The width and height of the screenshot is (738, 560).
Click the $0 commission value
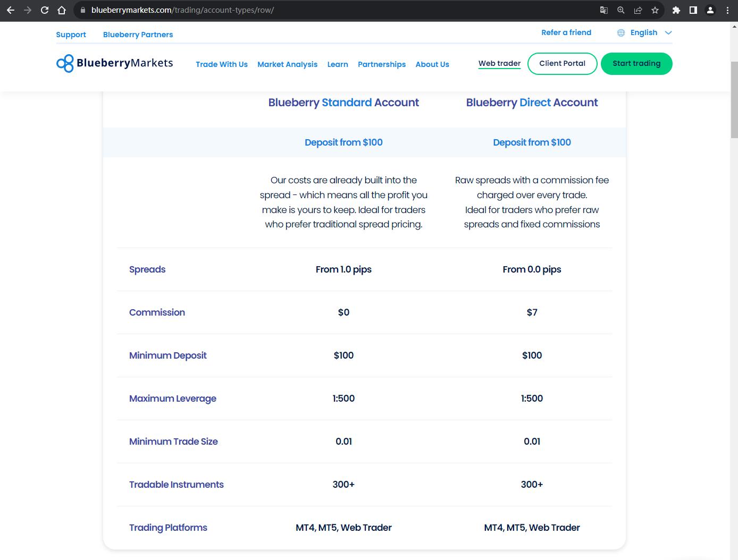(x=343, y=312)
